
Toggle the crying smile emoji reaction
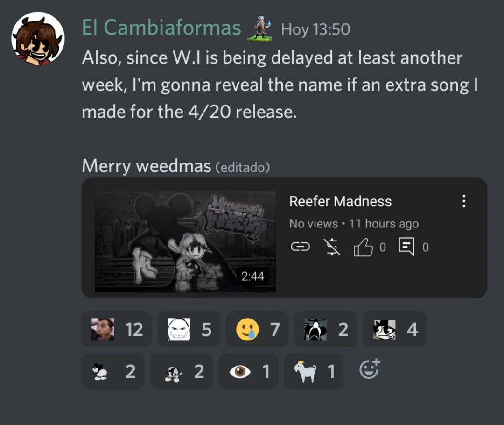tap(257, 329)
